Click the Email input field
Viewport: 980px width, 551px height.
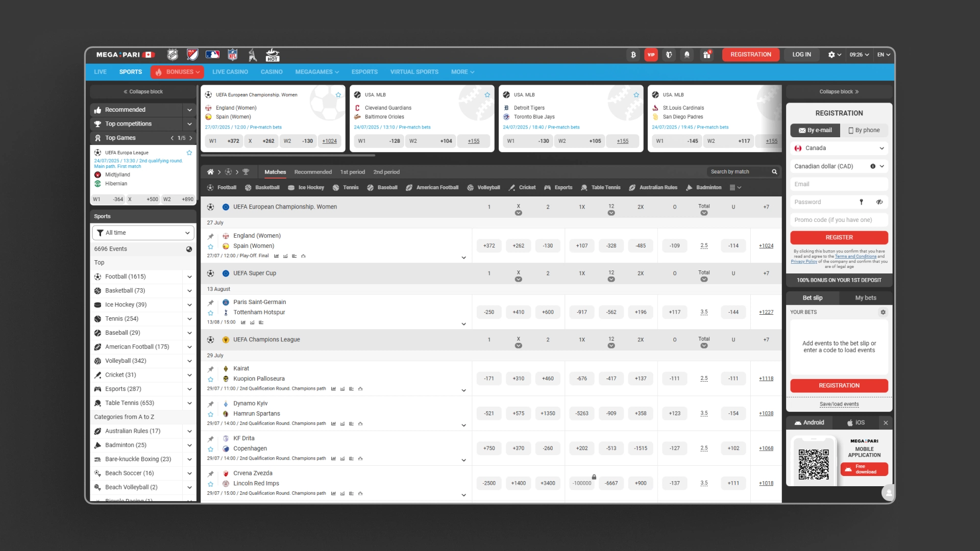[x=839, y=184]
